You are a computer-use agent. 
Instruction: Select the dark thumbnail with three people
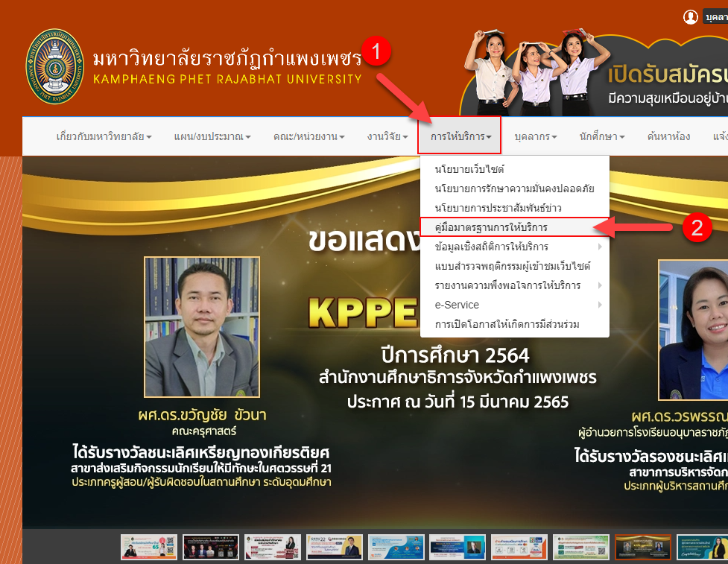(211, 547)
